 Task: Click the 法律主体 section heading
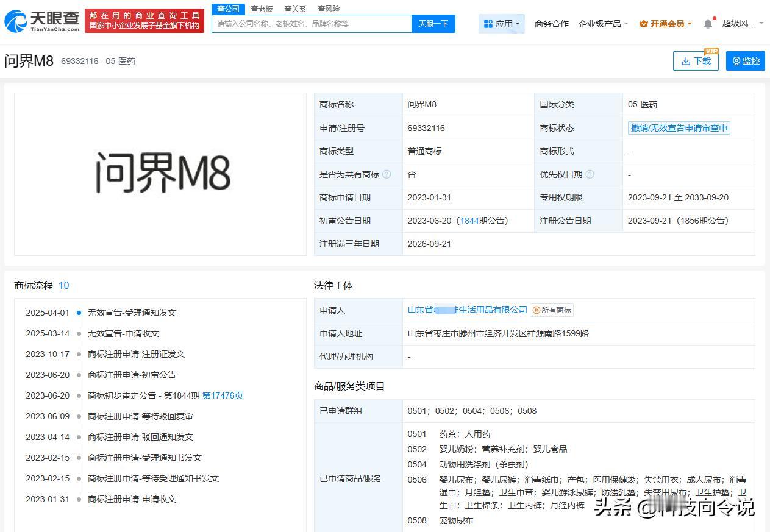333,286
